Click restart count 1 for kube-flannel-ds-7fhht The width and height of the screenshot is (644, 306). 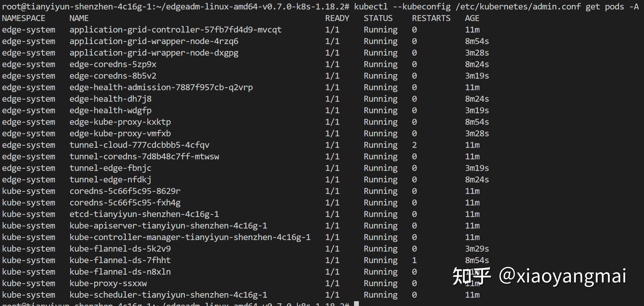(414, 260)
